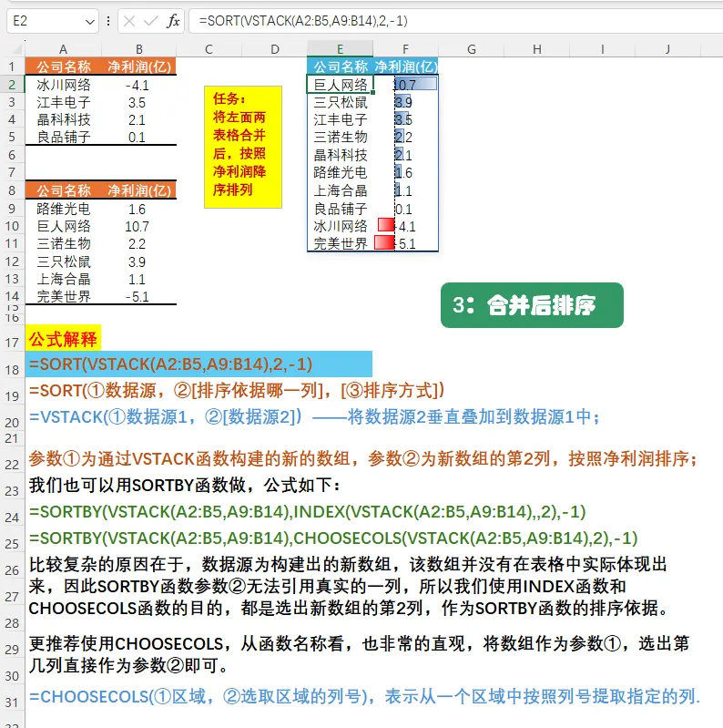
Task: Click the SORT syntax explanation in row 19
Action: (237, 391)
